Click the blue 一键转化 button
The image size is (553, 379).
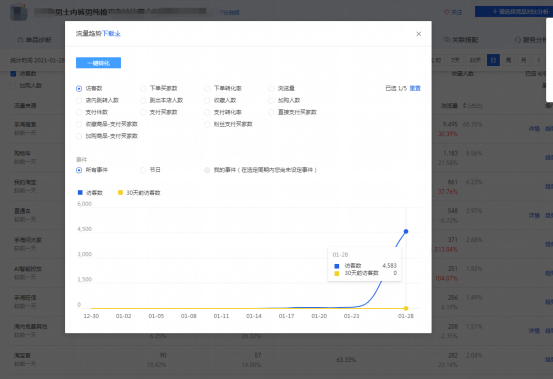point(98,63)
